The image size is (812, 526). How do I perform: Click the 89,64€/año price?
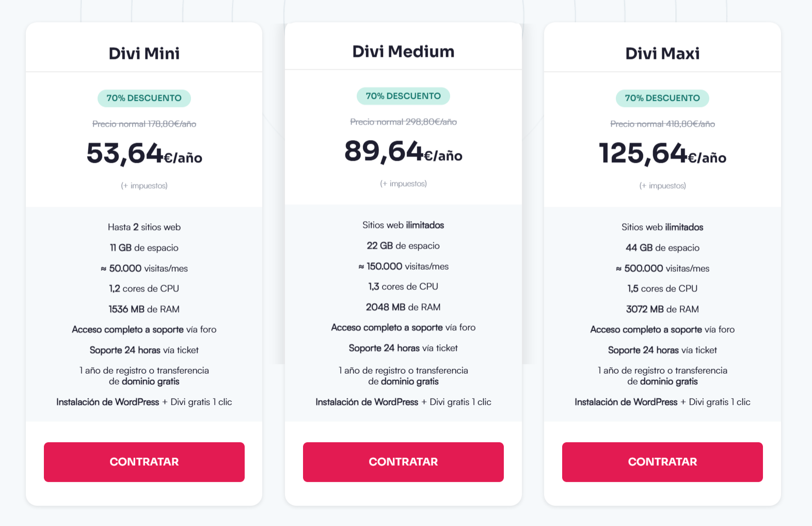pos(403,152)
